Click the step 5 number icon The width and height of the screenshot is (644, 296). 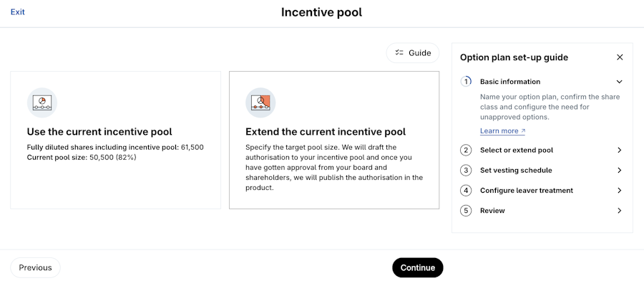point(466,211)
